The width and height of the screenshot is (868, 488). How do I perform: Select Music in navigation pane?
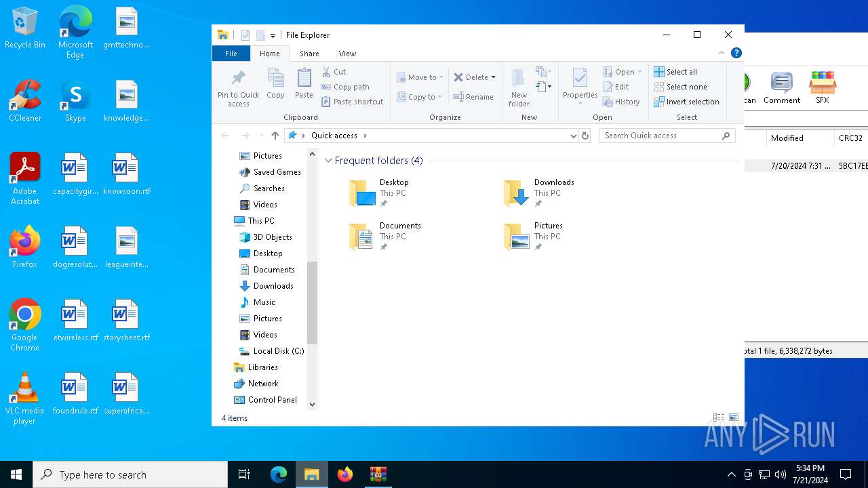(x=258, y=302)
